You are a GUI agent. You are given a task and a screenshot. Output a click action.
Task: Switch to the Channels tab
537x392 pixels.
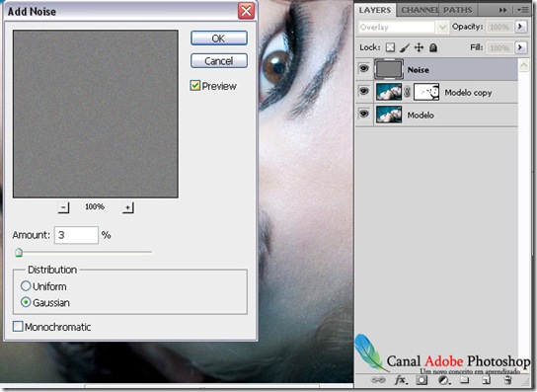(x=420, y=10)
